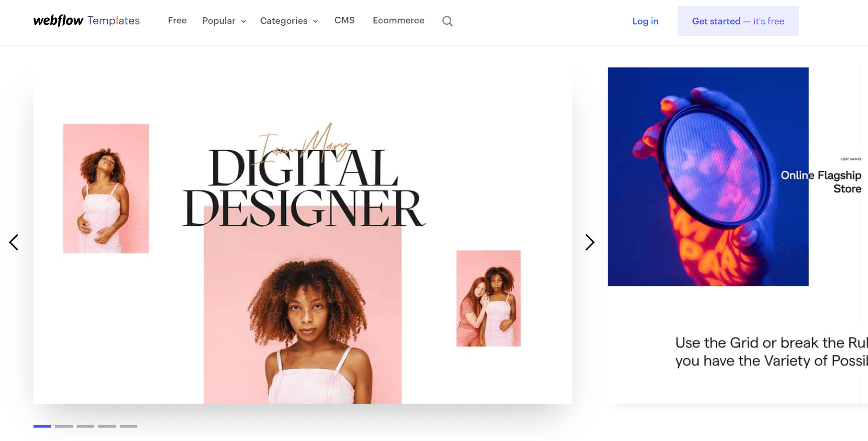This screenshot has width=868, height=441.
Task: Click the DIGITAL DESIGNER headline text
Action: pyautogui.click(x=304, y=187)
